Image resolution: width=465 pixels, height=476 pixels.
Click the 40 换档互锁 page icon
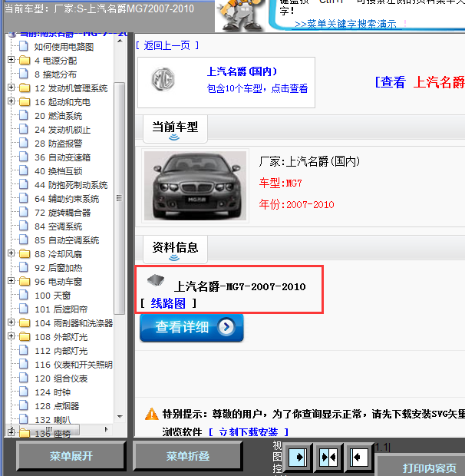point(24,170)
